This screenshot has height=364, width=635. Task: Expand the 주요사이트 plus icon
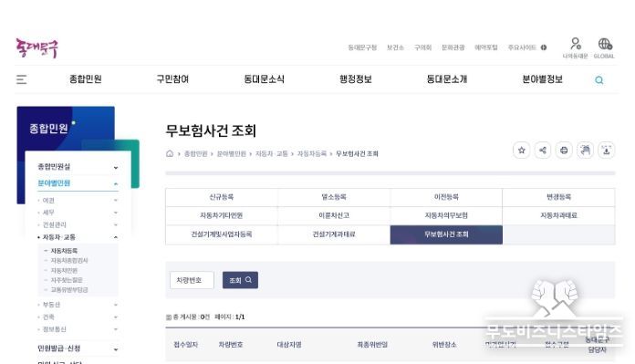(x=544, y=47)
